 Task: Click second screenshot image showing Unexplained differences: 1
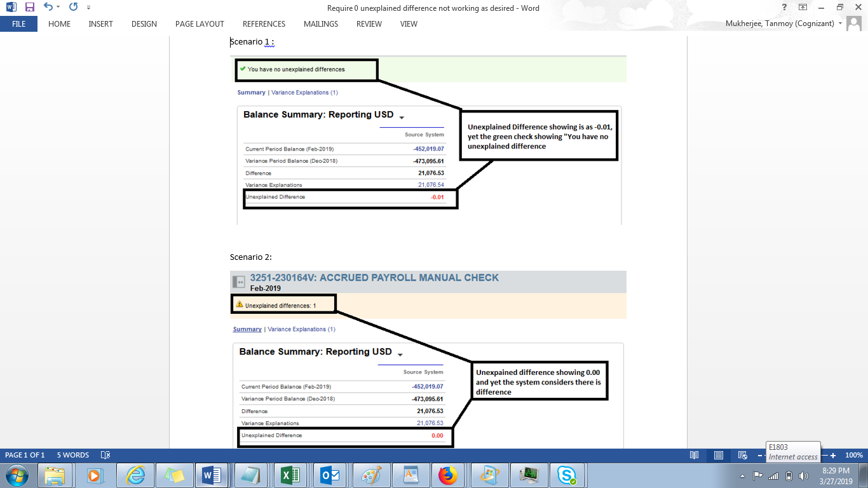pos(428,360)
